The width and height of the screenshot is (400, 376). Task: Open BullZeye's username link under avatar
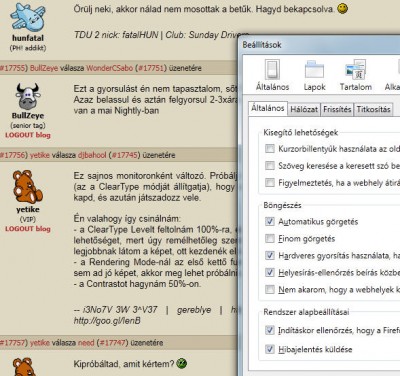[28, 116]
